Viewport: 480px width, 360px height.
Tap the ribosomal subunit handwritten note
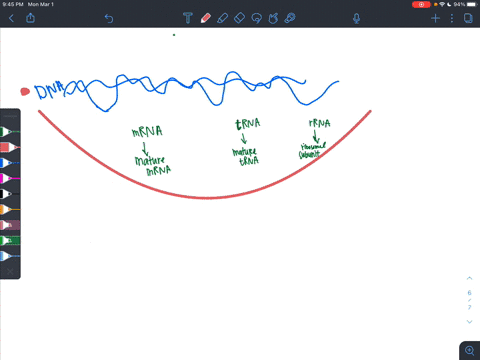(312, 150)
